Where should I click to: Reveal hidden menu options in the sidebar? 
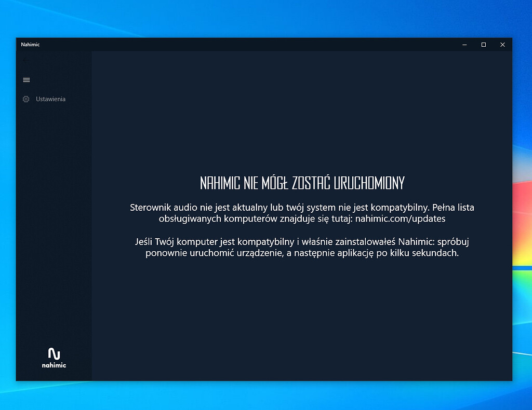[x=26, y=79]
